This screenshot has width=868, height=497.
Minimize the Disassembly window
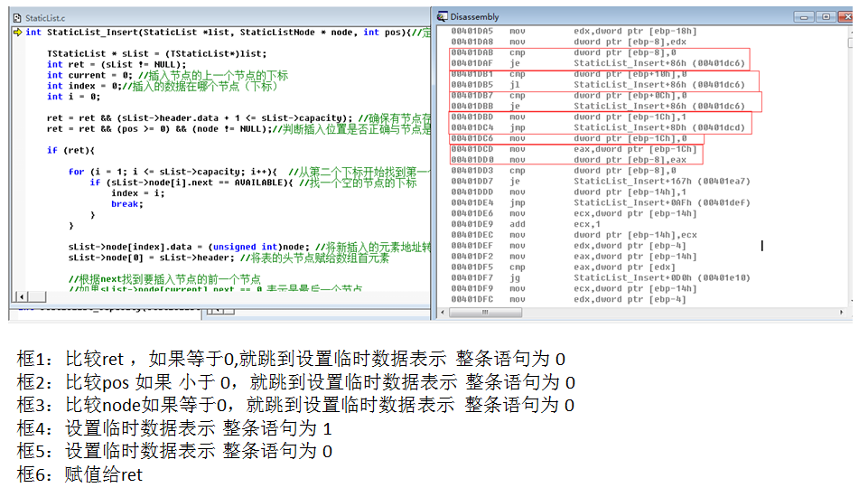click(804, 17)
